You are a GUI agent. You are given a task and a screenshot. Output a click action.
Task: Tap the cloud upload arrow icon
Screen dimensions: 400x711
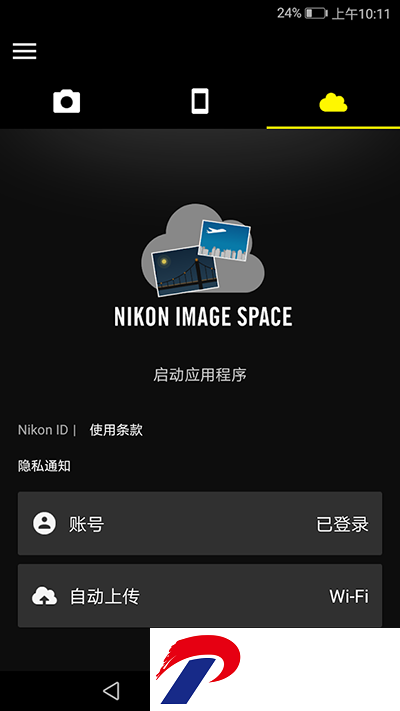coord(44,596)
